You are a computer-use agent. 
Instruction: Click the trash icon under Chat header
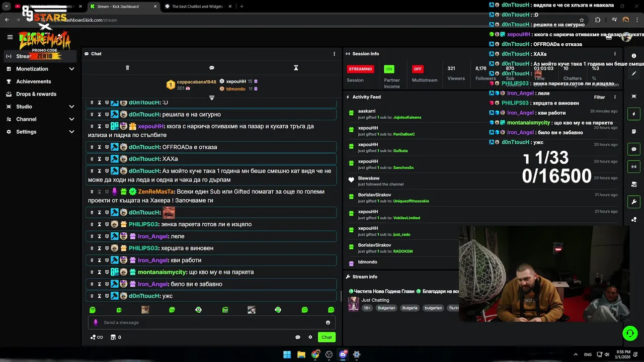click(127, 68)
